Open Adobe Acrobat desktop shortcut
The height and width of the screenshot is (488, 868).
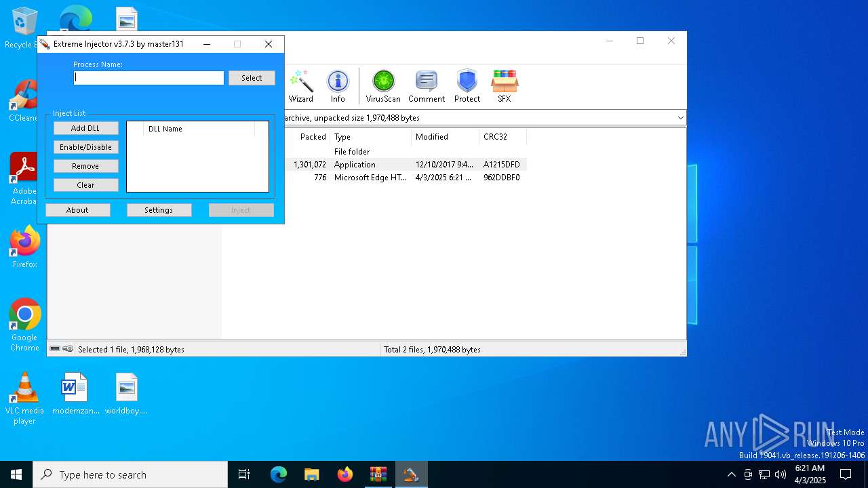pos(24,179)
